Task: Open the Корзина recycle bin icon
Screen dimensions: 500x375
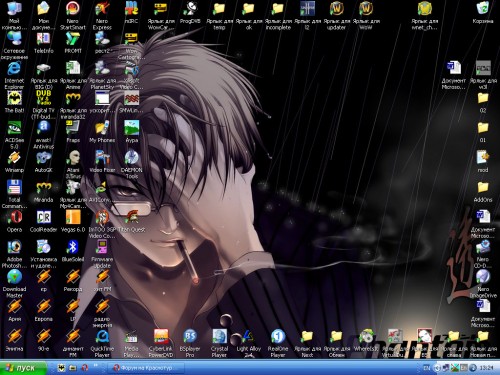Action: coord(483,9)
